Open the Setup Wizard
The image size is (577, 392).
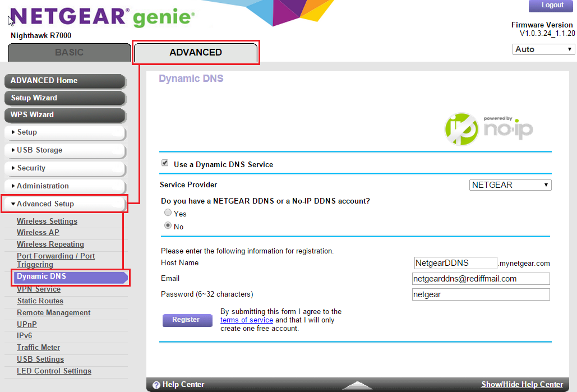click(x=65, y=98)
